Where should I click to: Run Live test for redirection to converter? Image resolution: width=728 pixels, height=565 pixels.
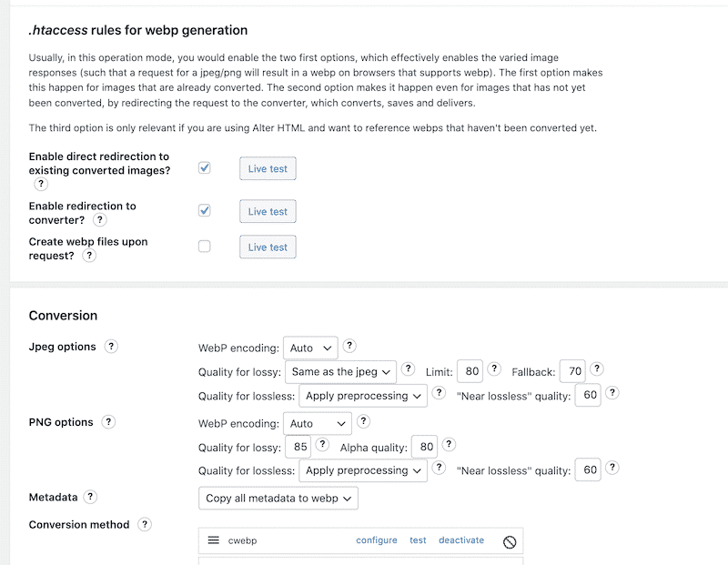267,210
